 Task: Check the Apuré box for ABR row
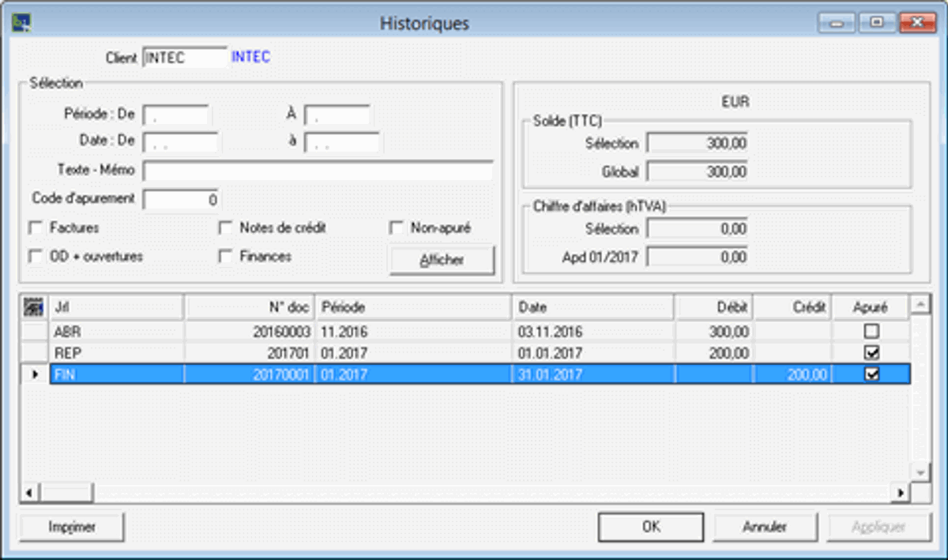point(872,332)
